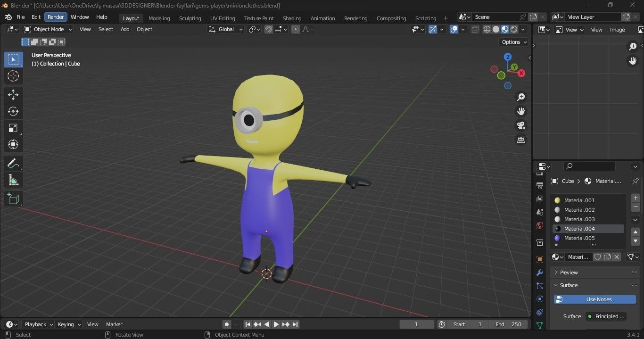Open the Modifier properties wrench tab
Viewport: 644px width, 339px height.
coord(540,273)
